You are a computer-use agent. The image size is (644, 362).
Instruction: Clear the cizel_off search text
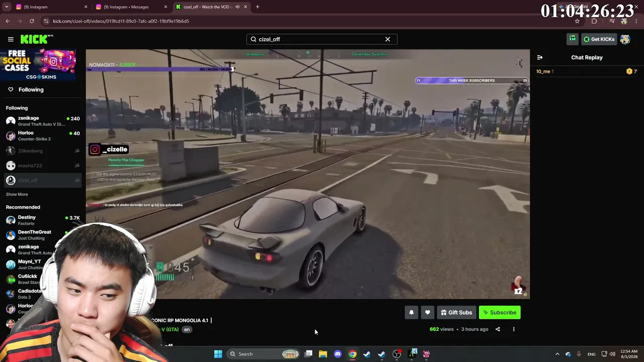[x=387, y=39]
